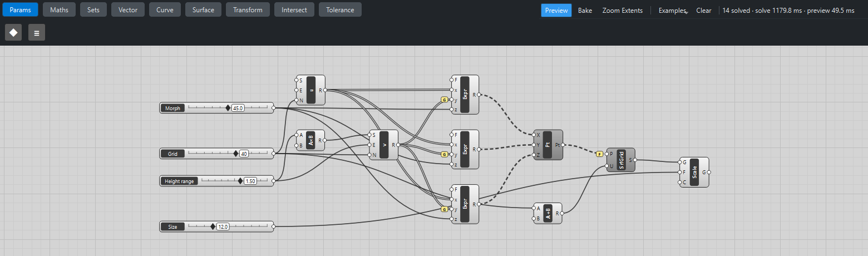Open the Vector tab
Viewport: 868px width, 256px height.
128,9
